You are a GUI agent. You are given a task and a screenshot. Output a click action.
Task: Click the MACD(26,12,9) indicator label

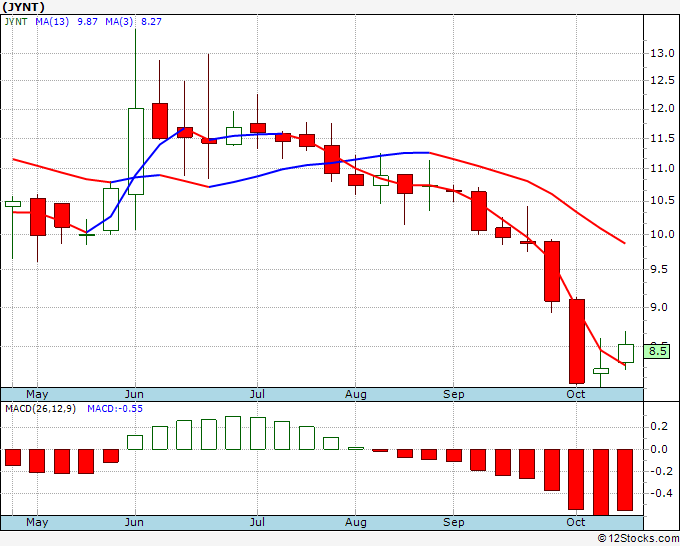point(40,409)
